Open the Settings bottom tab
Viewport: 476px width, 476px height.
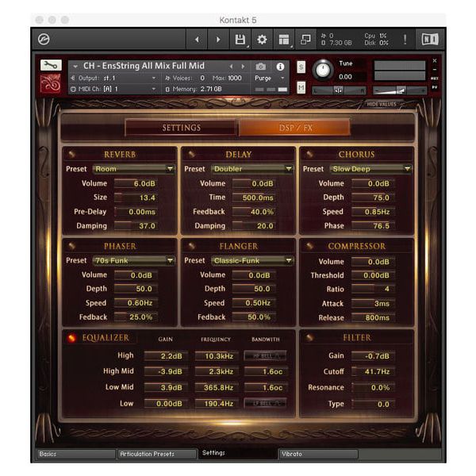pyautogui.click(x=238, y=453)
